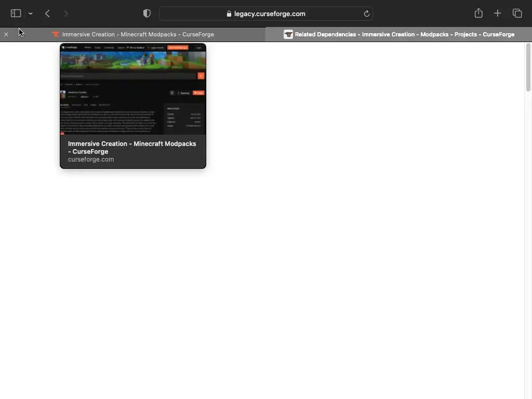Viewport: 532px width, 399px height.
Task: Show the Safari sidebar
Action: pyautogui.click(x=16, y=14)
